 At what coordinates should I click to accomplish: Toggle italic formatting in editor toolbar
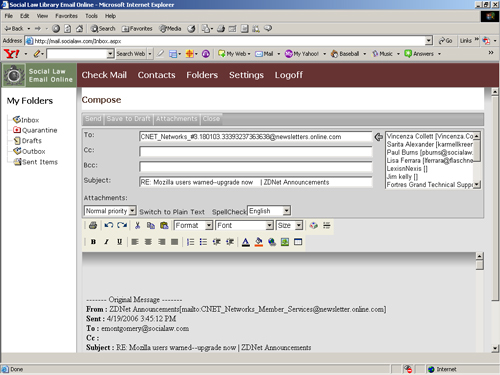[106, 242]
